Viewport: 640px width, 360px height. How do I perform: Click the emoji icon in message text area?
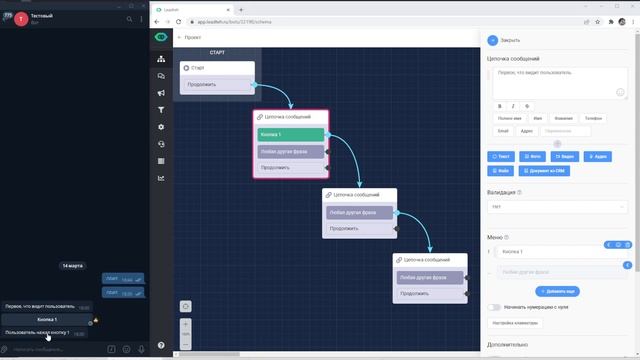coord(620,92)
